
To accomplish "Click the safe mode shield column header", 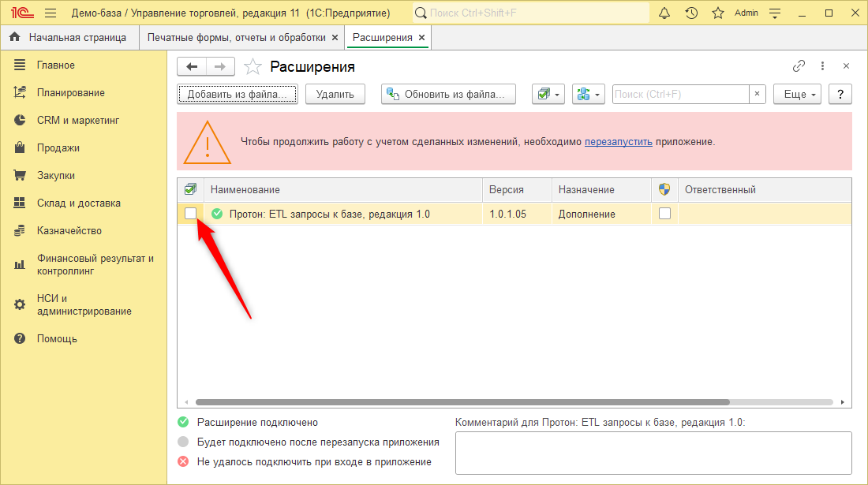I will click(664, 190).
